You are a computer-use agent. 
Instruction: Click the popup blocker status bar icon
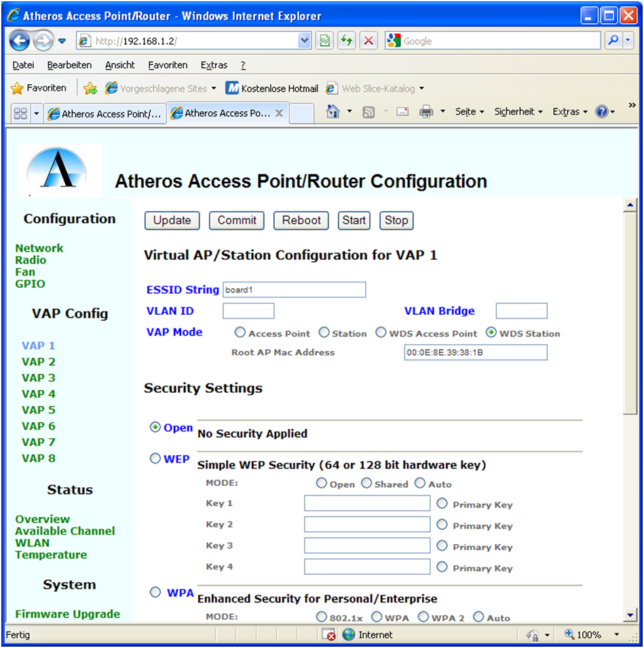click(329, 635)
